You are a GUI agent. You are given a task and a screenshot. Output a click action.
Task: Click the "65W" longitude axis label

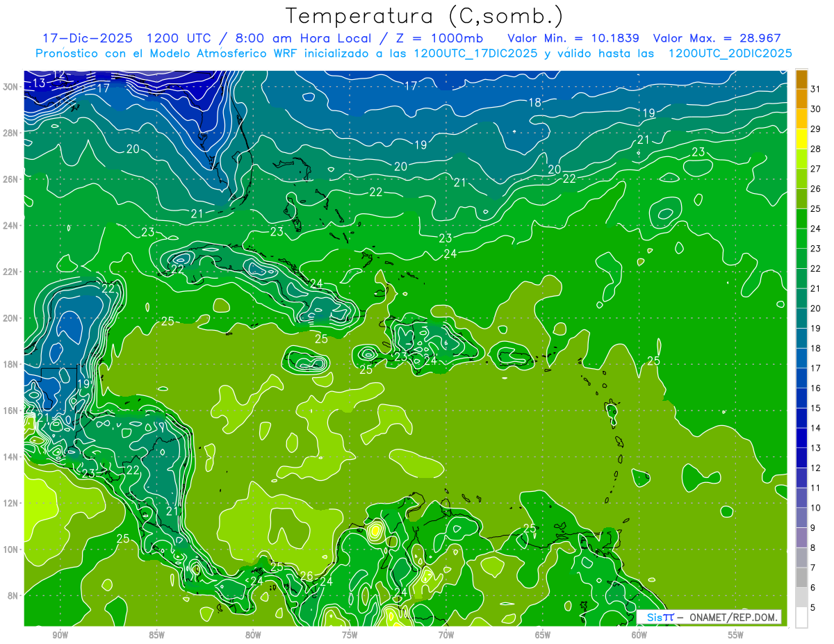[x=543, y=635]
